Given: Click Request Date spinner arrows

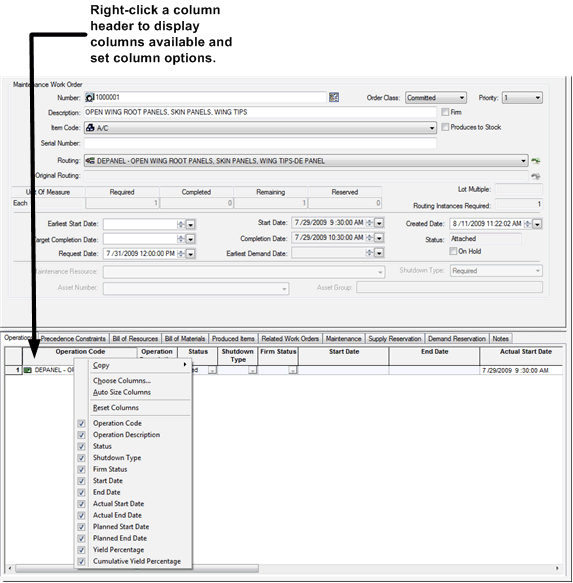Looking at the screenshot, I should tap(181, 254).
